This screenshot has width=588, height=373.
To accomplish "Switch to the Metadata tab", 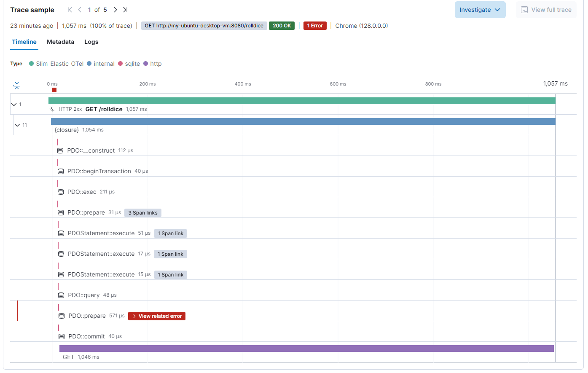I will tap(60, 42).
